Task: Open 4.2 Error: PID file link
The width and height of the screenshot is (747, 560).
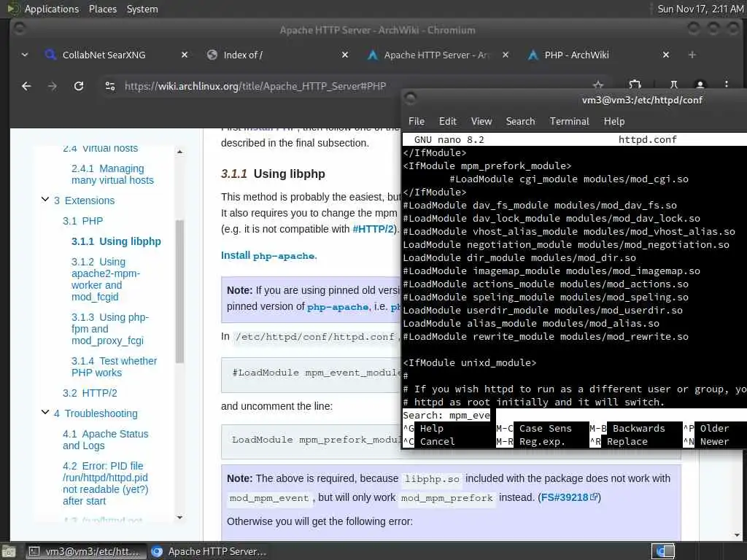Action: click(105, 483)
